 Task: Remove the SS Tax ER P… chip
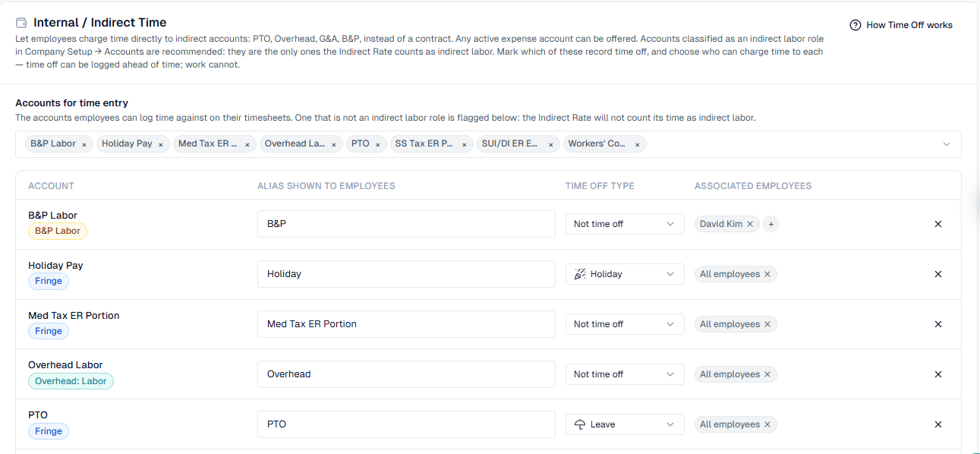(465, 144)
